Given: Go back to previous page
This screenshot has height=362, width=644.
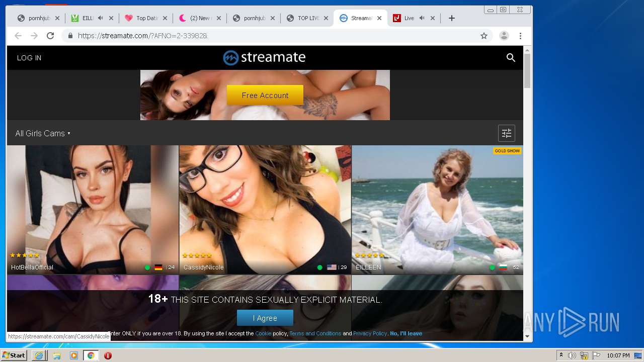Looking at the screenshot, I should [18, 36].
